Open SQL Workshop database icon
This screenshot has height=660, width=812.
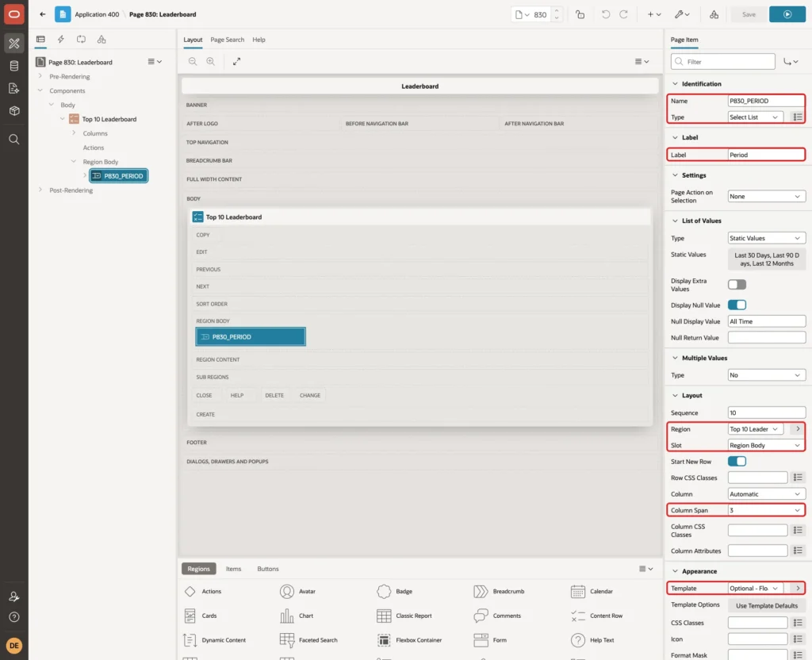click(14, 66)
